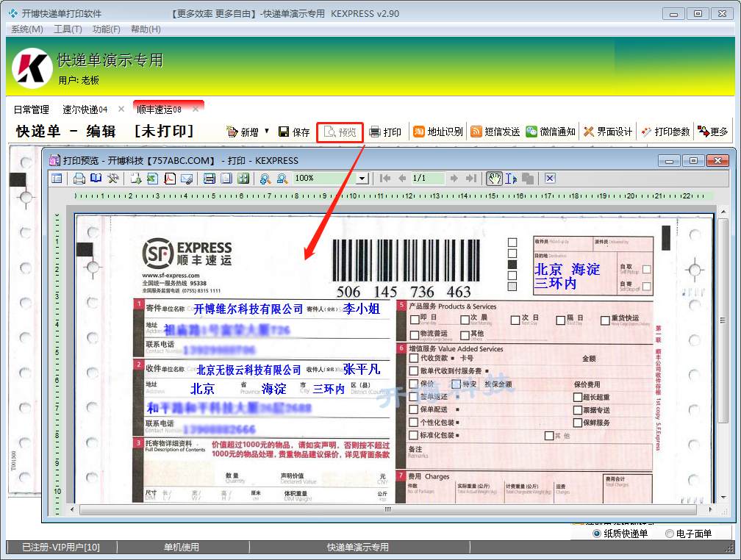The image size is (741, 560).
Task: Close the 速尔快递04 tab
Action: point(121,110)
